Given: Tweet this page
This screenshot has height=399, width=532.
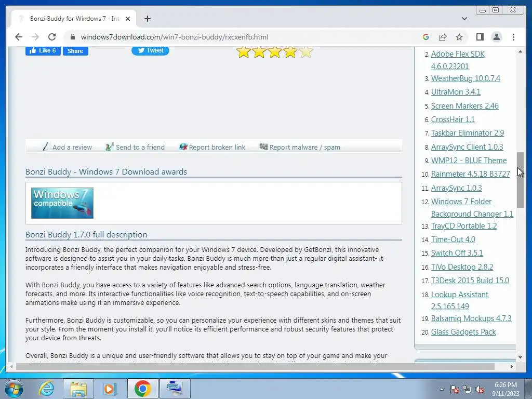Looking at the screenshot, I should pos(150,50).
